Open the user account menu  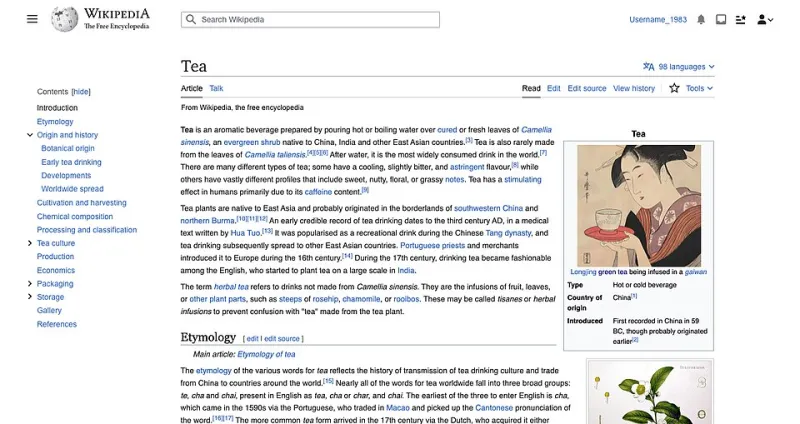point(765,19)
